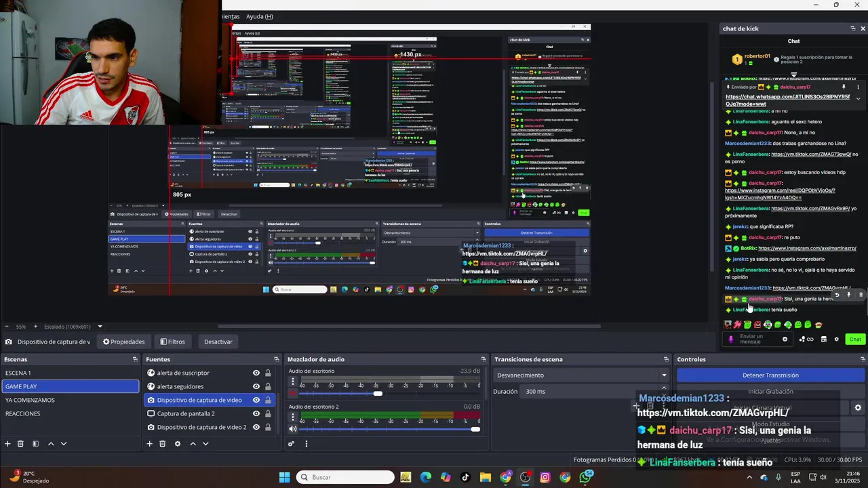
Task: Move the selected source down
Action: tap(205, 444)
